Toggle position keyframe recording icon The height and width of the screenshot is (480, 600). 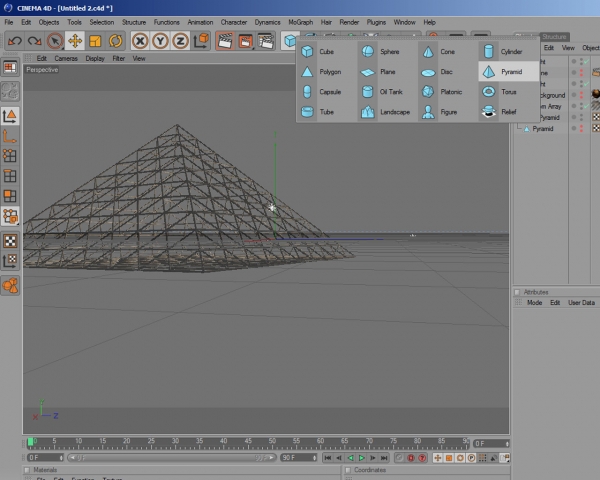(437, 458)
